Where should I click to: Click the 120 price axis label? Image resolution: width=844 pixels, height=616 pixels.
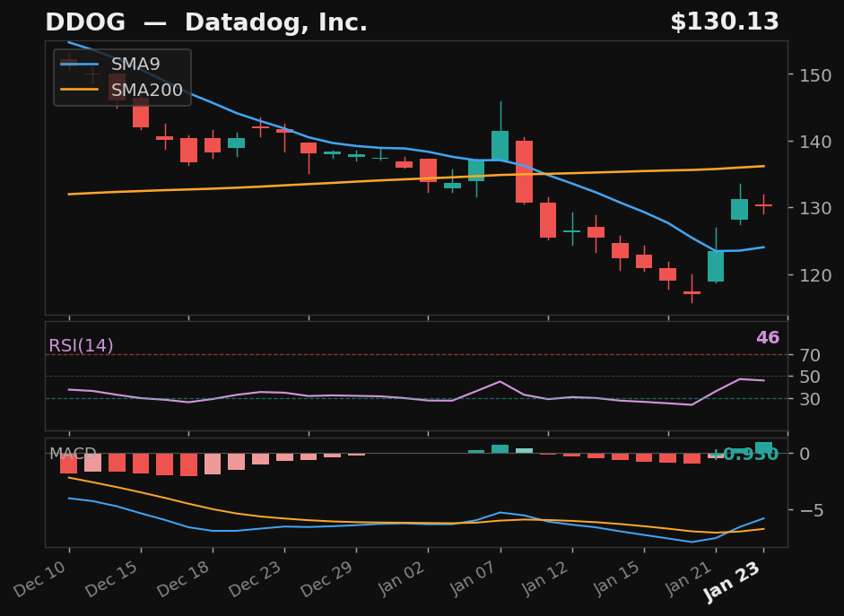815,274
